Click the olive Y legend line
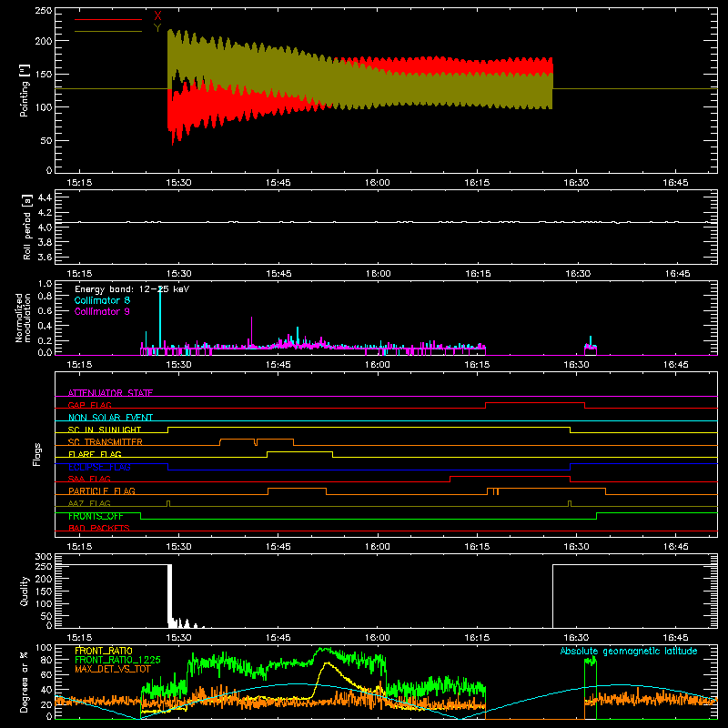This screenshot has width=728, height=728. [x=108, y=31]
